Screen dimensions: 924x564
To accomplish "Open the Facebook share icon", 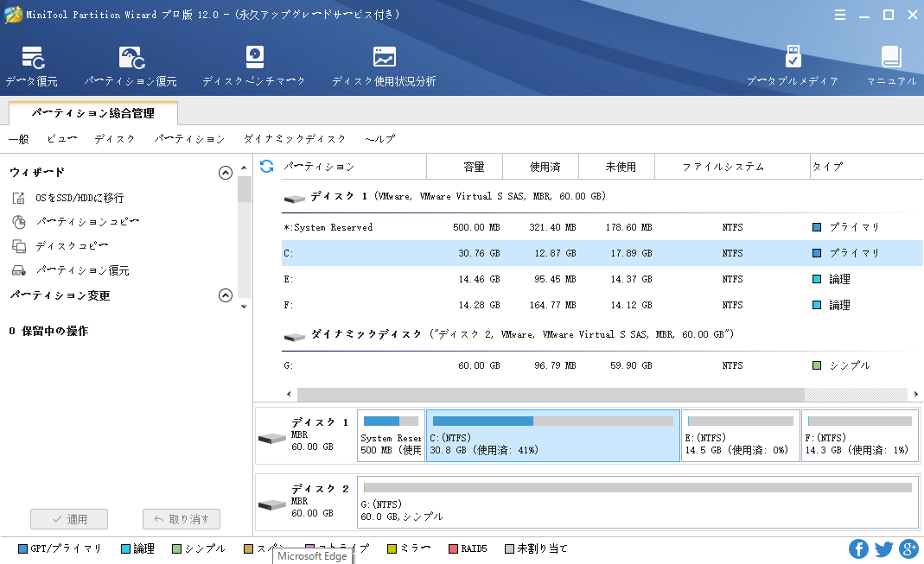I will (858, 548).
